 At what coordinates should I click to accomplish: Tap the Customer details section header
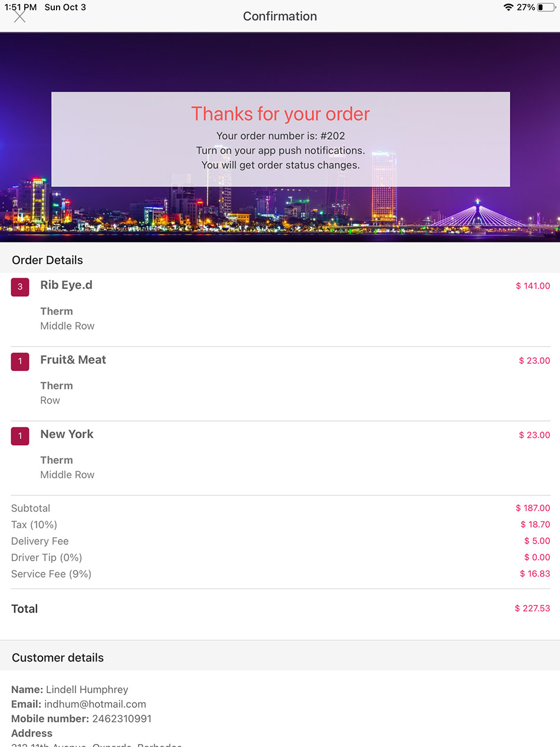point(58,657)
